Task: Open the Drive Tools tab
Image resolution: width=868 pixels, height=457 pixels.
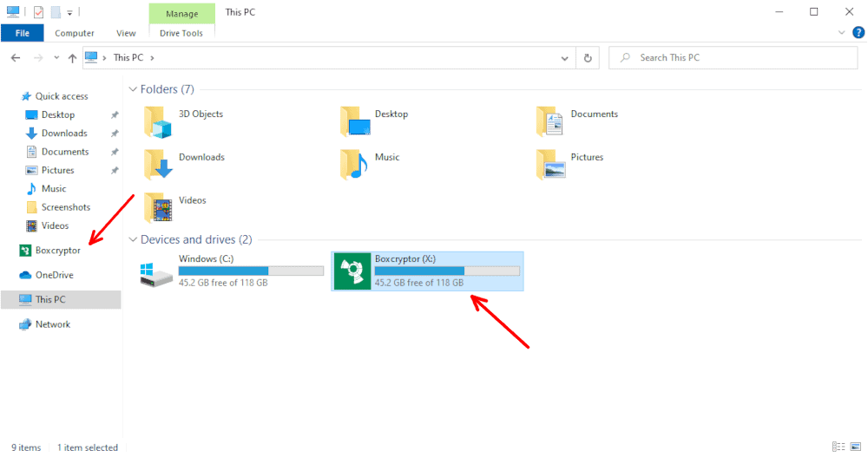Action: coord(181,33)
